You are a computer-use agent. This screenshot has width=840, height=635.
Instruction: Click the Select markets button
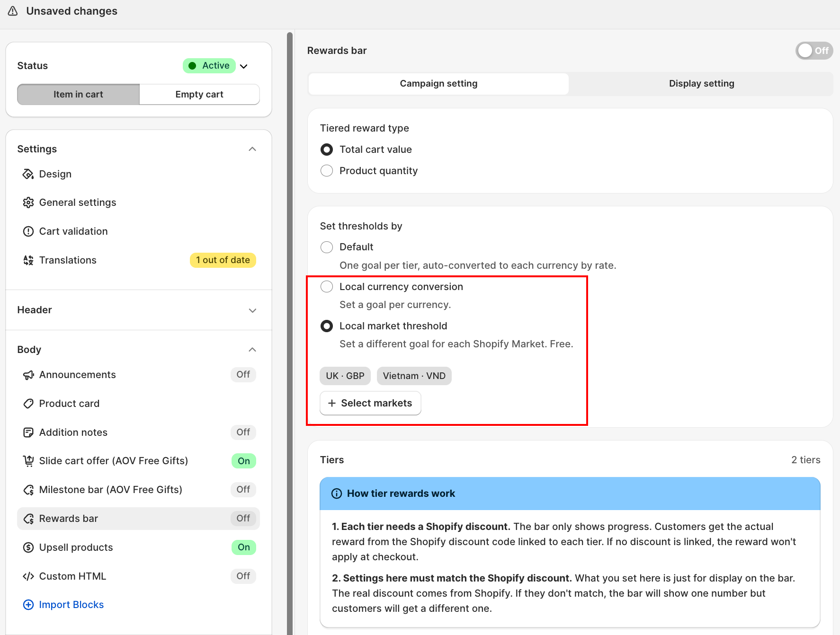click(x=370, y=403)
